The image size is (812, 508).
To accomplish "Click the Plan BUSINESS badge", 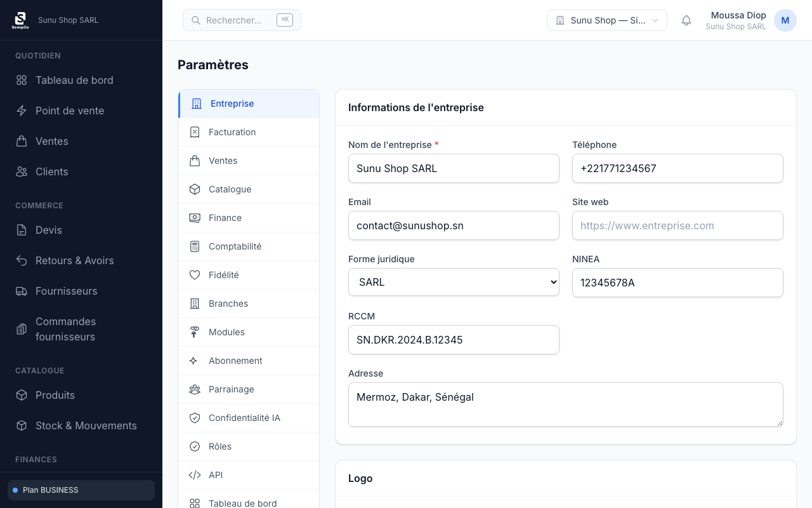I will point(81,490).
